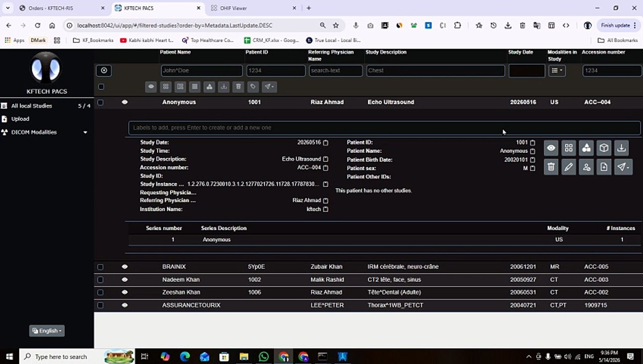
Task: Open CRM_KF.xlsx bookmark
Action: click(x=271, y=40)
